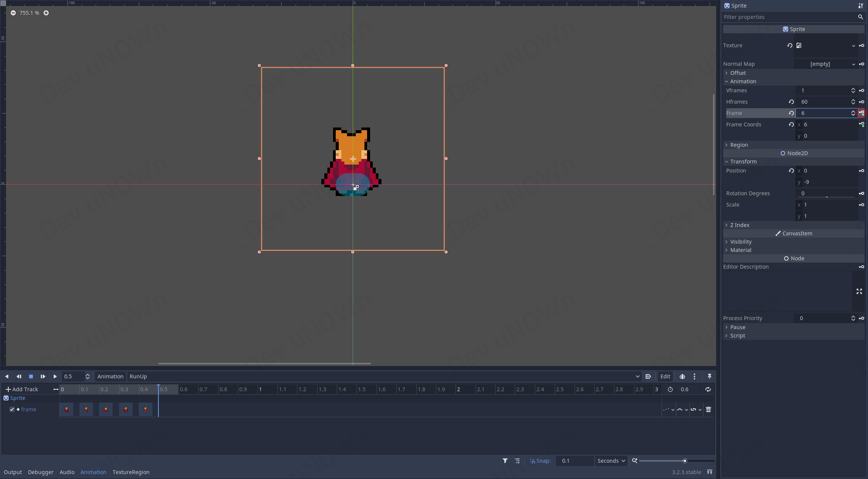Viewport: 868px width, 479px height.
Task: Click the keyframe icon next to Frame property
Action: coord(862,113)
